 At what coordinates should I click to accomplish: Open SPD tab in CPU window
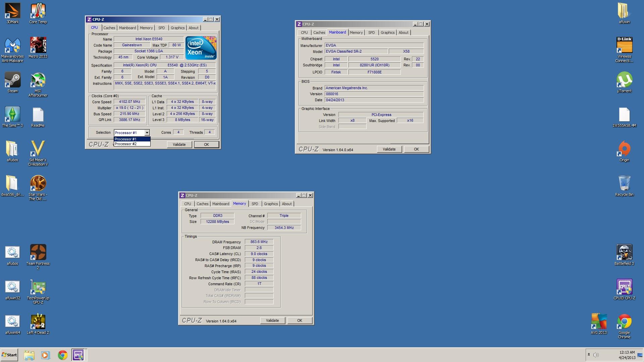click(161, 28)
